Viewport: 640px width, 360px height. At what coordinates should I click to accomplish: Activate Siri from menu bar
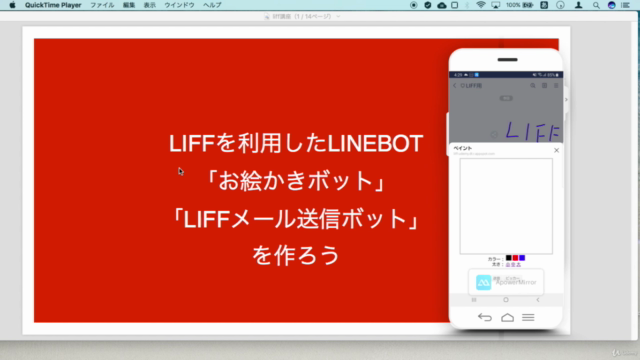point(611,5)
